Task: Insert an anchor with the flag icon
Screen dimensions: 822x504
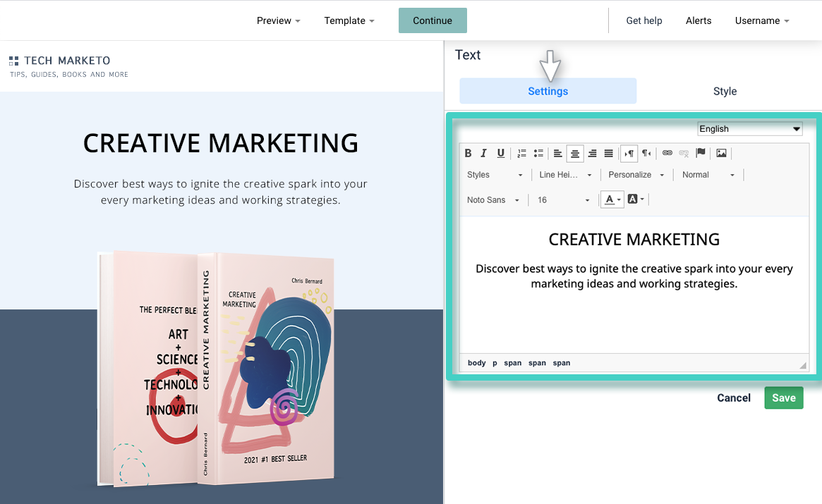Action: (701, 153)
